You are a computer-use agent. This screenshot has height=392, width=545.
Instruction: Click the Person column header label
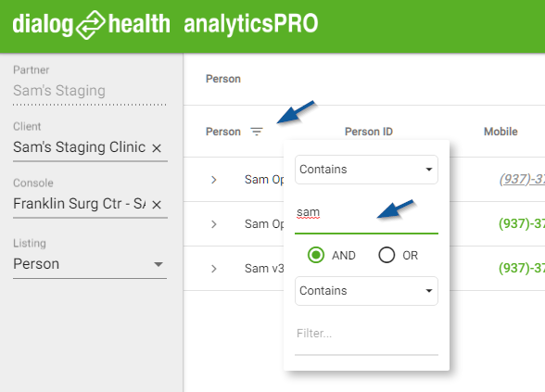(x=223, y=132)
